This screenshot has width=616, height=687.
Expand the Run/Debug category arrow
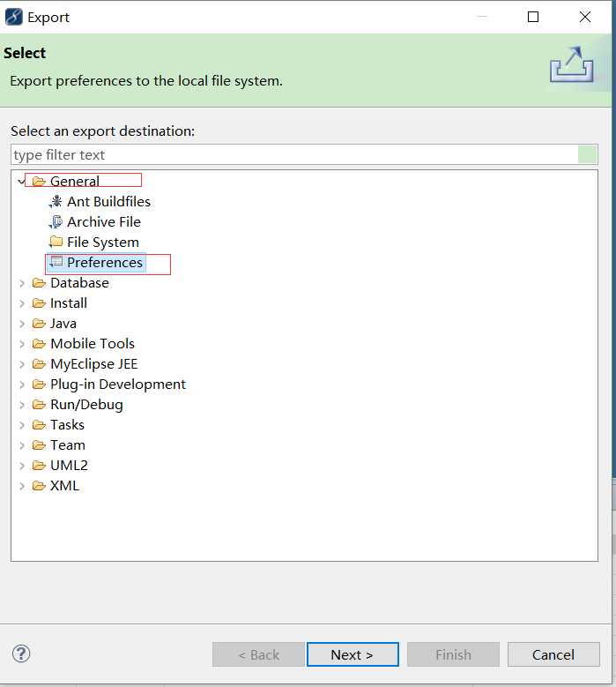(x=21, y=405)
